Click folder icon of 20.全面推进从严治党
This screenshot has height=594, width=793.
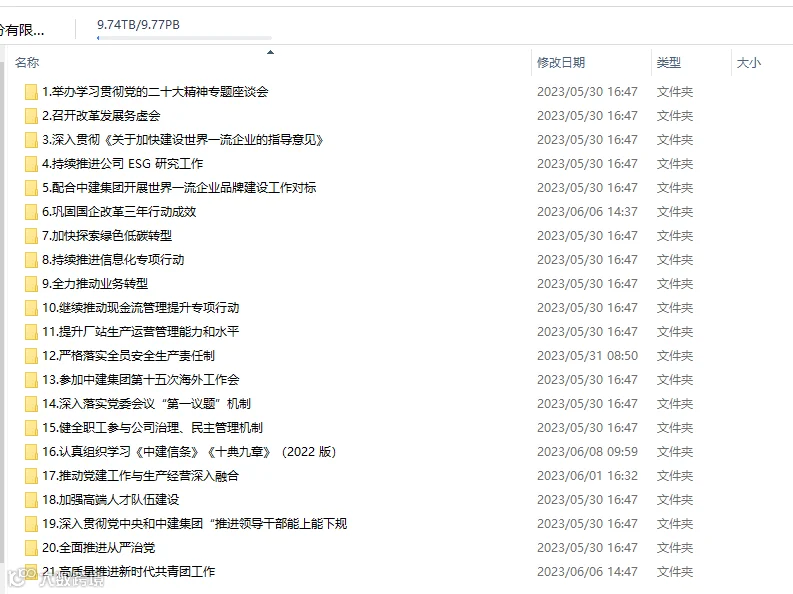point(31,548)
